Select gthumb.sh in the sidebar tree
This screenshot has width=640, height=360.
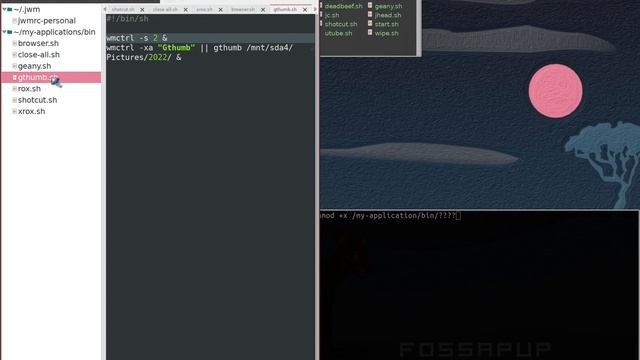[x=51, y=77]
